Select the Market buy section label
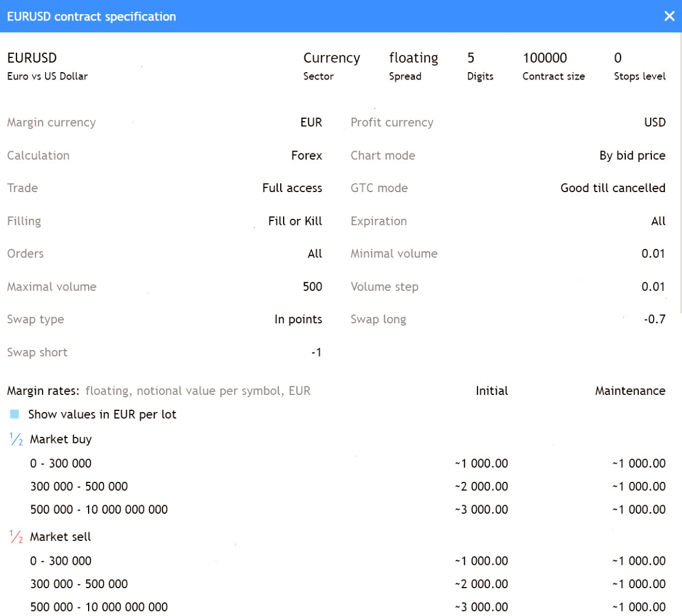682x616 pixels. point(61,439)
